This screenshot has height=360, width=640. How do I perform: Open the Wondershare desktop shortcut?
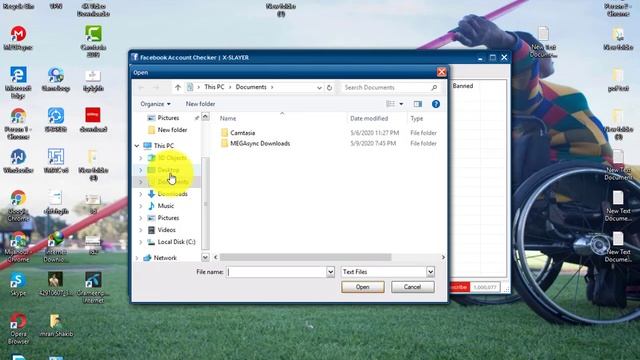[x=18, y=161]
